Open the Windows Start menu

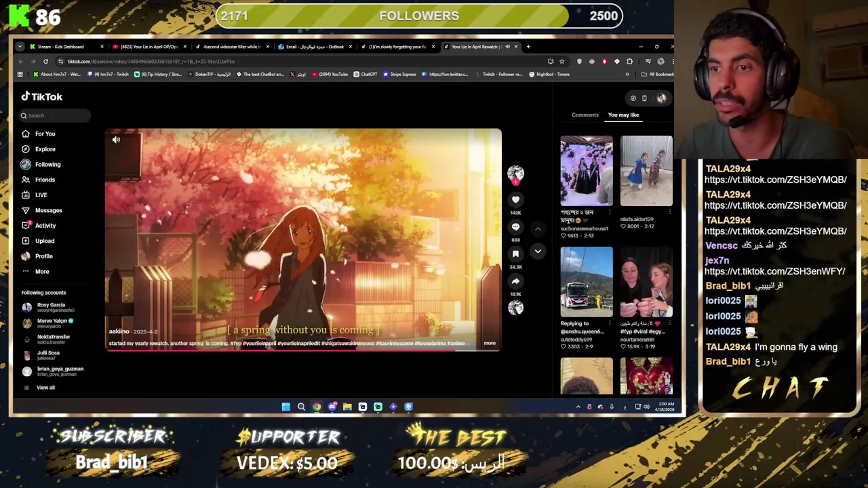[285, 407]
